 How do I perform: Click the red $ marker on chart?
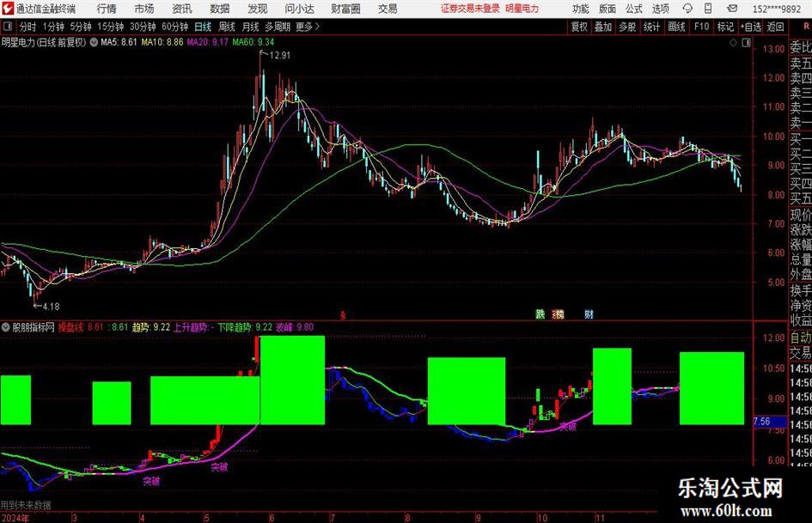click(342, 315)
